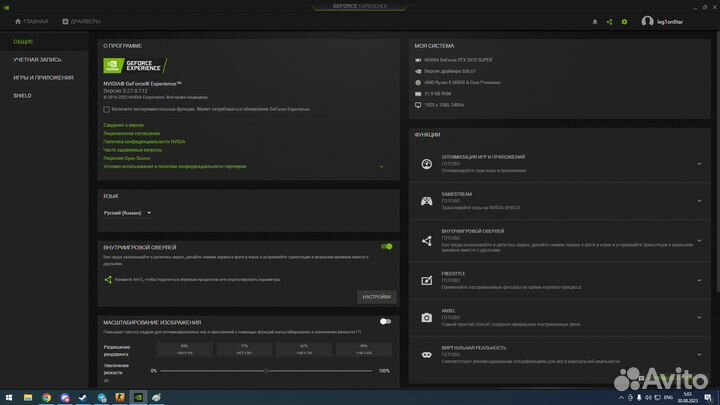Click the volume icon in system tray

tap(648, 397)
